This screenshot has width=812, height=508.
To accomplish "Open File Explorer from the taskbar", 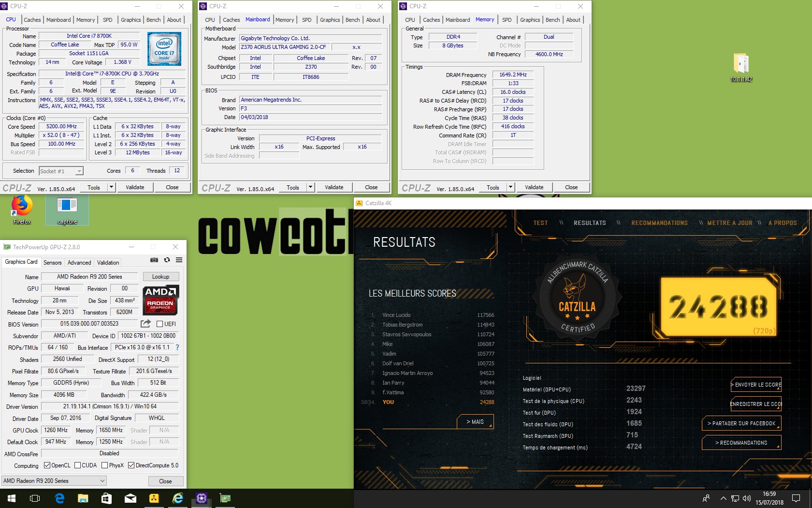I will tap(83, 498).
